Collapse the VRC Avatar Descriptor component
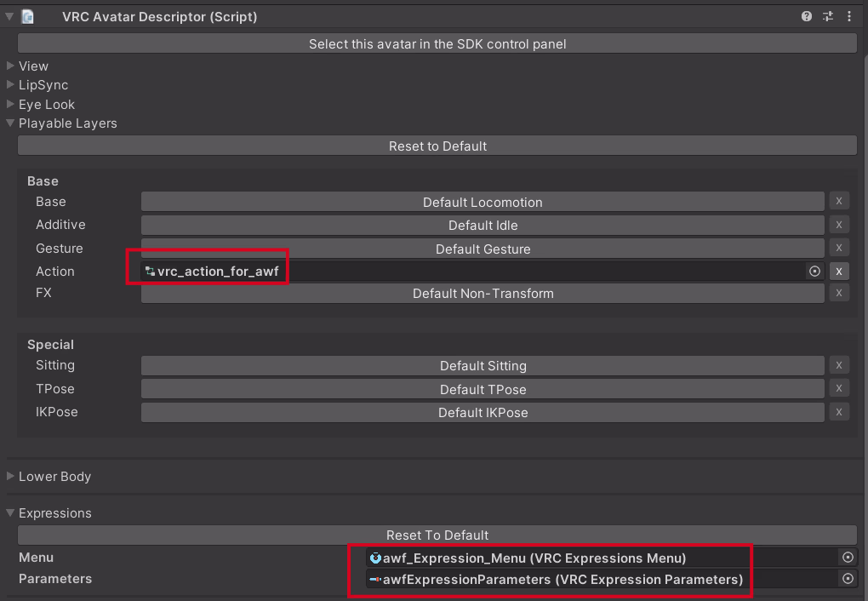 pyautogui.click(x=9, y=17)
